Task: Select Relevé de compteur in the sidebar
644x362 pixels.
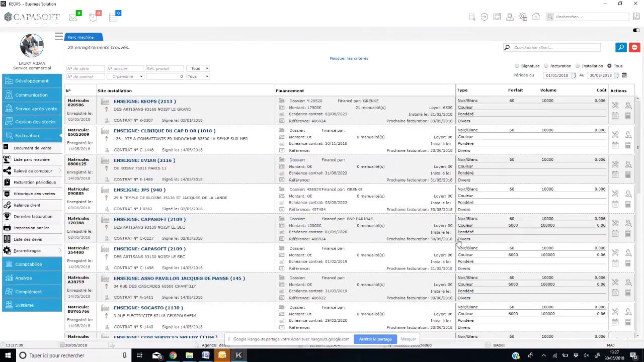Action: pyautogui.click(x=33, y=171)
